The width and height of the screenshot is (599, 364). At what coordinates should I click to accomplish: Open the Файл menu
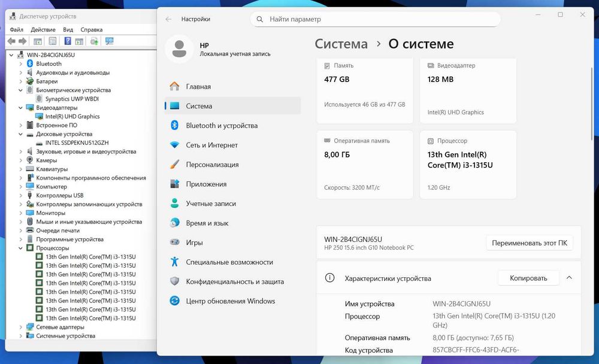click(16, 29)
